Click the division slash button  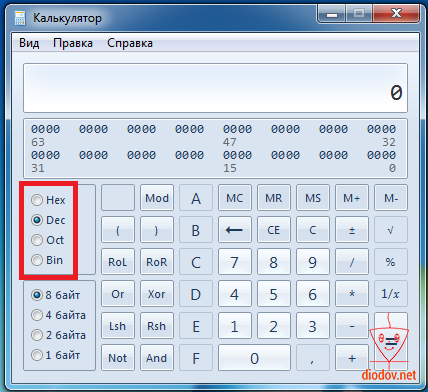point(352,262)
